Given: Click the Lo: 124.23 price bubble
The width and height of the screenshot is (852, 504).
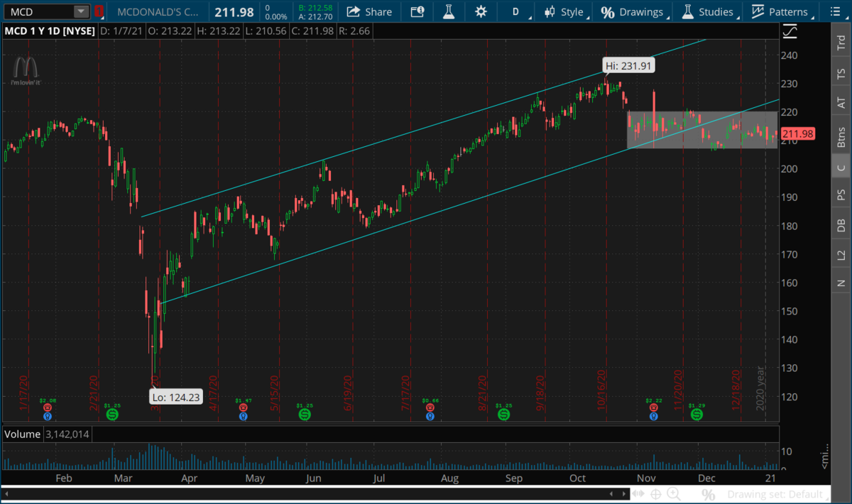Looking at the screenshot, I should click(177, 397).
